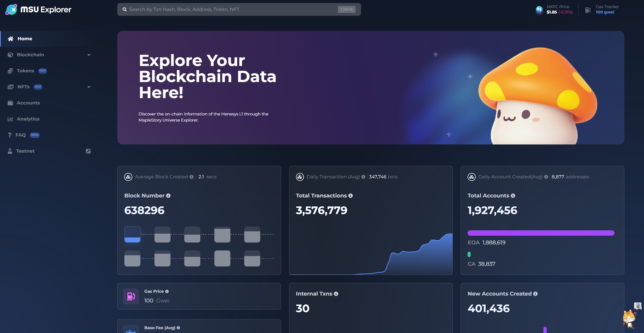This screenshot has width=644, height=333.
Task: Click the NXPC token icon
Action: (x=539, y=9)
